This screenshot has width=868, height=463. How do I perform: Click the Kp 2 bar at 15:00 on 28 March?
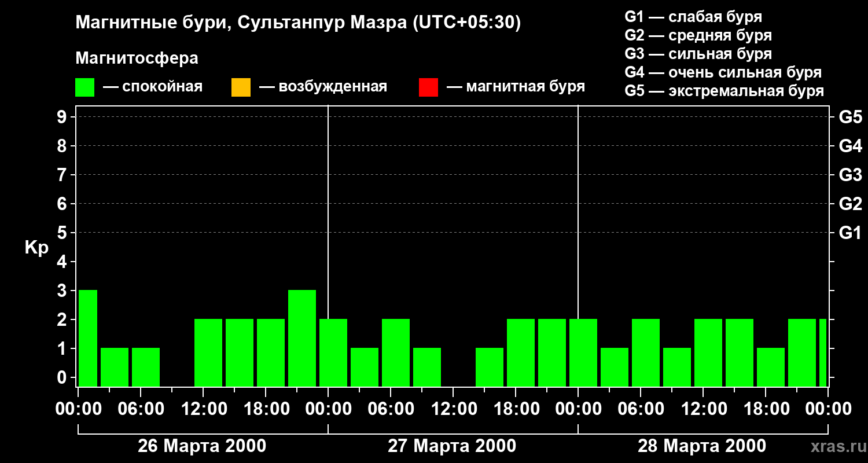[740, 352]
